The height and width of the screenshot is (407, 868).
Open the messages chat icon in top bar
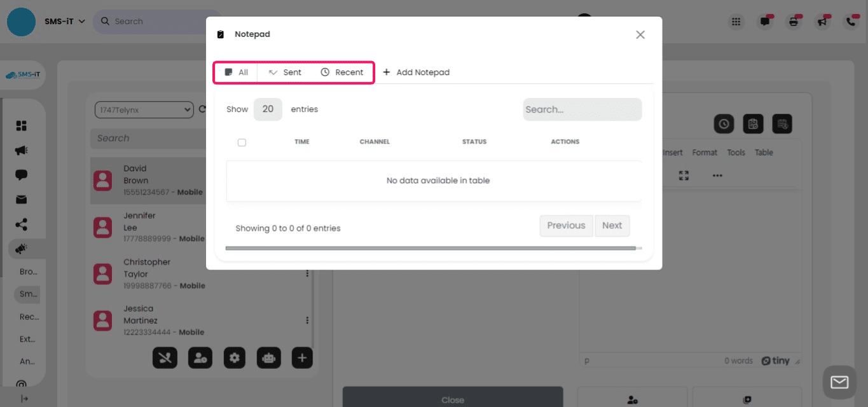(x=764, y=21)
